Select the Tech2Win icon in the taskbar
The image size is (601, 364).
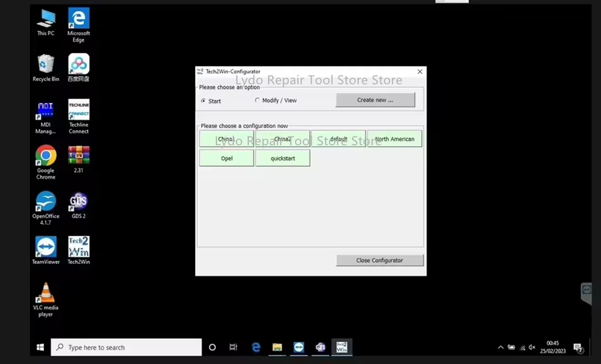[x=342, y=347]
